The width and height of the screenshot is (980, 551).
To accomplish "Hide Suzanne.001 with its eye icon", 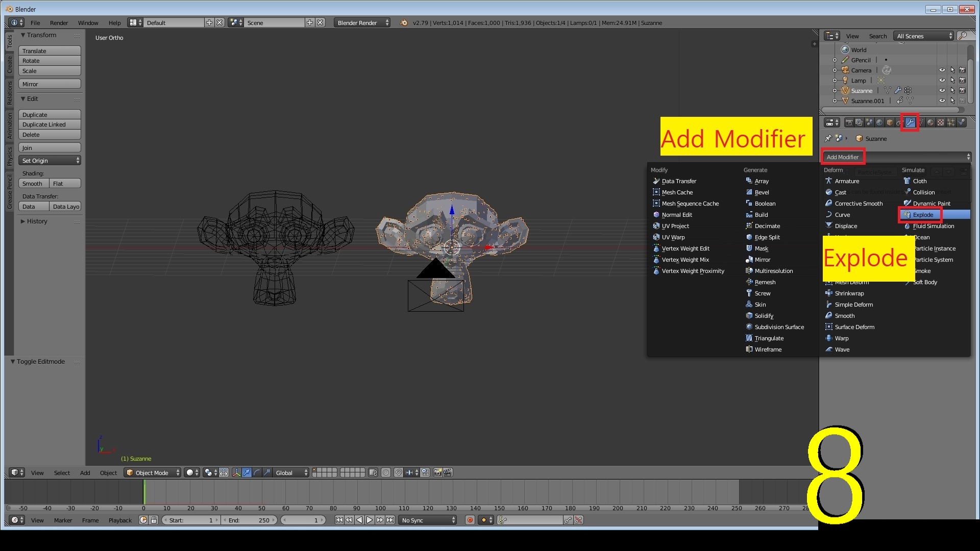I will [x=942, y=101].
